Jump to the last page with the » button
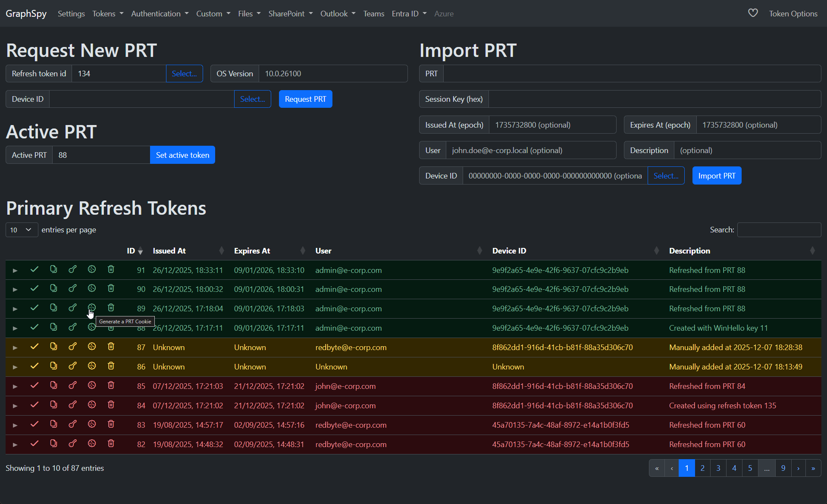 point(813,468)
